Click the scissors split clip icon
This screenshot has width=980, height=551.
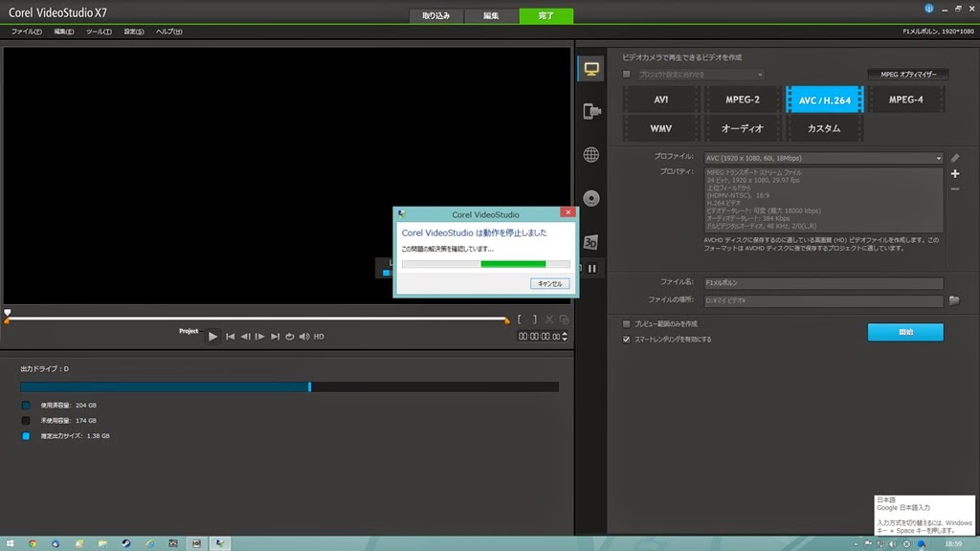(548, 320)
